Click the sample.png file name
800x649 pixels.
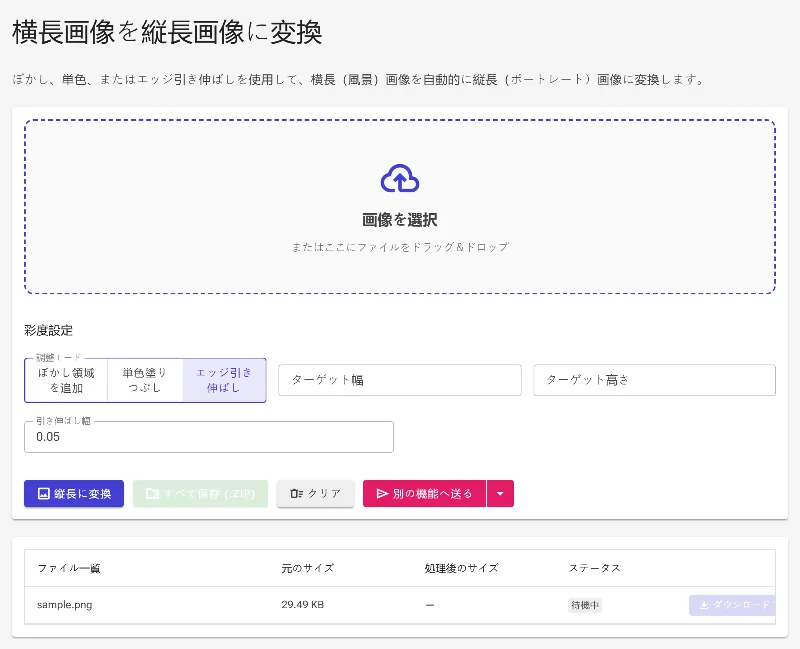coord(65,605)
